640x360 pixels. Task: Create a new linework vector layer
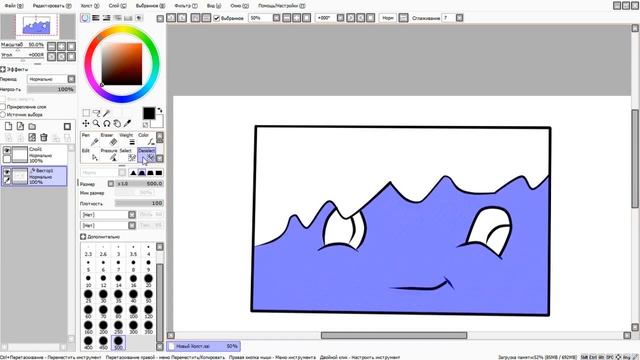[x=20, y=127]
